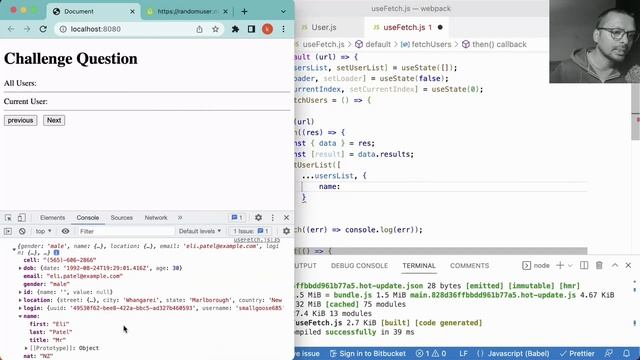
Task: Bookmark this page with star icon
Action: 216,29
